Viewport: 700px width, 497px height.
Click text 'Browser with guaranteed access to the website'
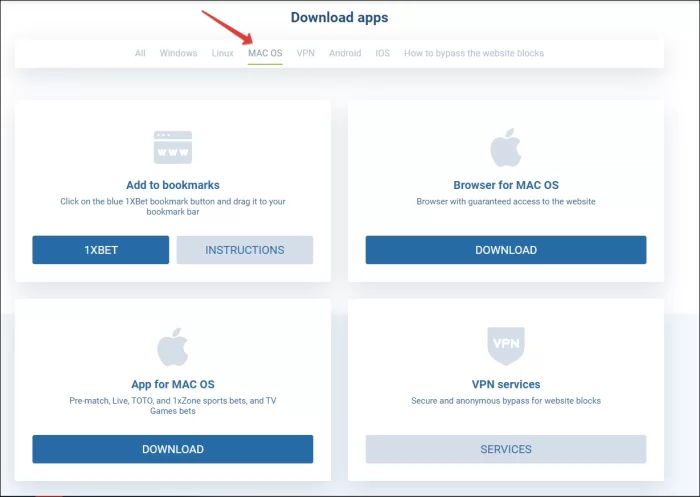[506, 201]
